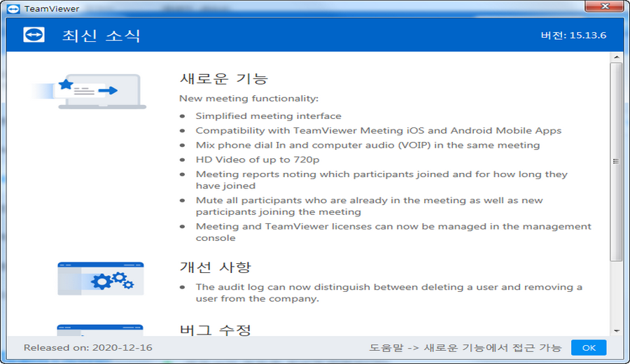Click the scrollbar up arrow
This screenshot has width=630, height=364.
tap(616, 57)
